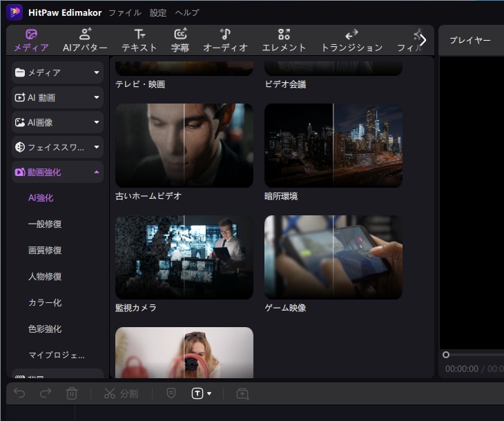
Task: Select カラー化 in the sidebar
Action: [x=45, y=303]
